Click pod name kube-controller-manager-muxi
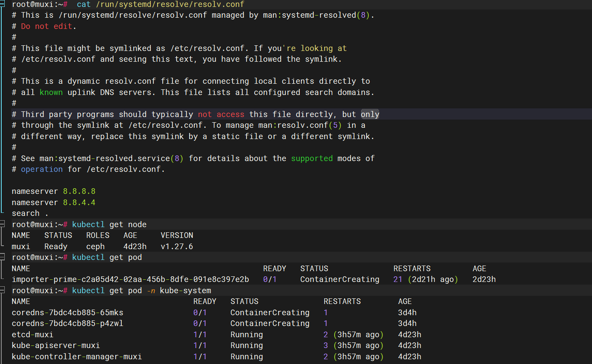This screenshot has height=364, width=592. [77, 356]
